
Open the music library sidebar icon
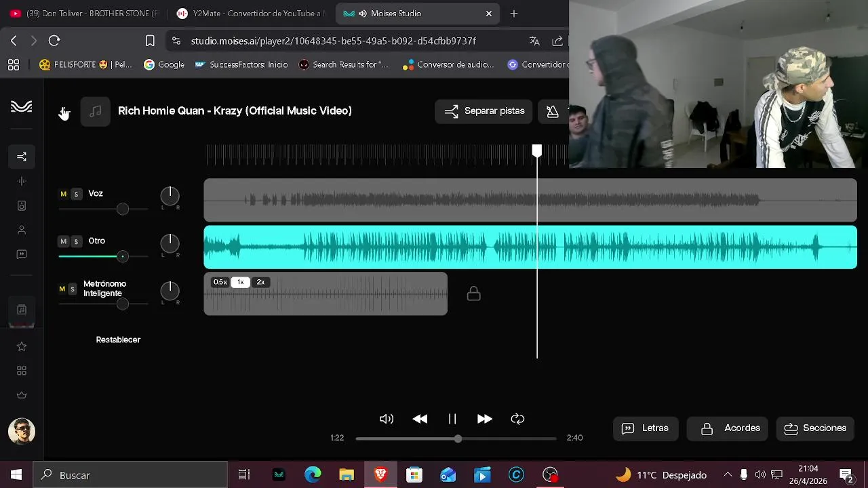click(x=22, y=310)
